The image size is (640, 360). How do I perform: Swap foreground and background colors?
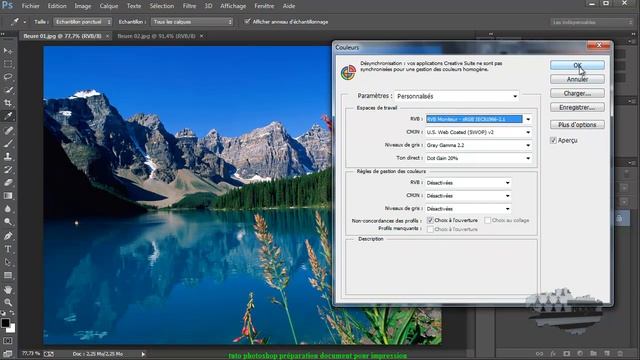12,313
